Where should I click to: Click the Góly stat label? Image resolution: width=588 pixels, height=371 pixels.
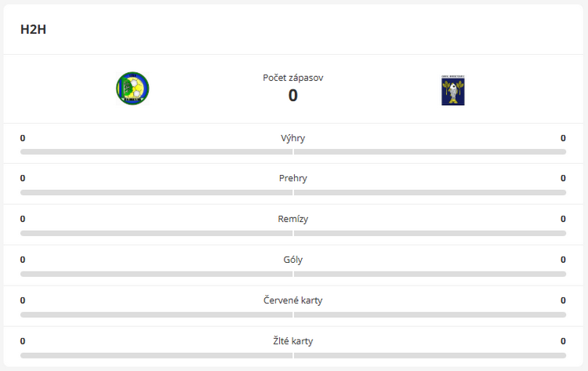pyautogui.click(x=293, y=260)
